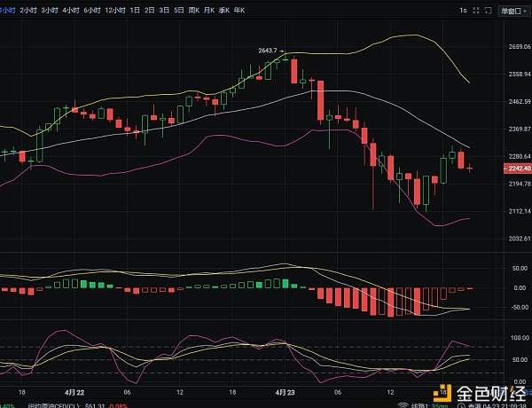Click the 2643.7 high price label
This screenshot has width=532, height=408.
[x=268, y=51]
